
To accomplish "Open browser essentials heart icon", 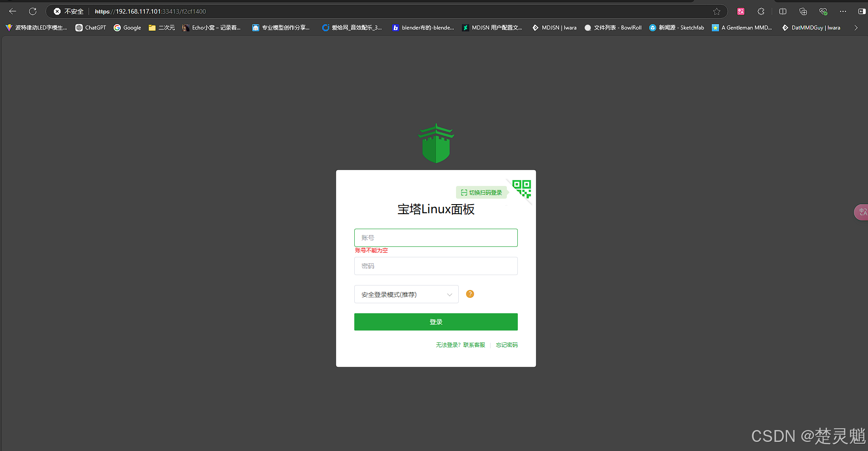I will [x=823, y=11].
